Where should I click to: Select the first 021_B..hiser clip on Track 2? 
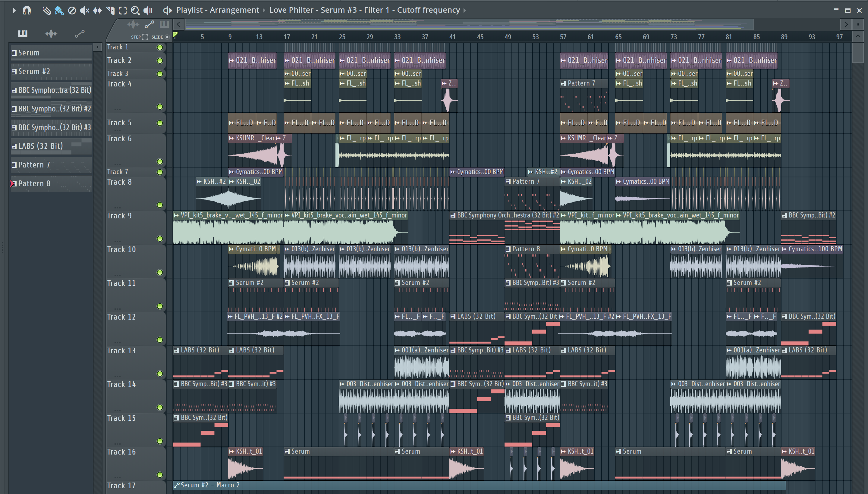click(252, 60)
